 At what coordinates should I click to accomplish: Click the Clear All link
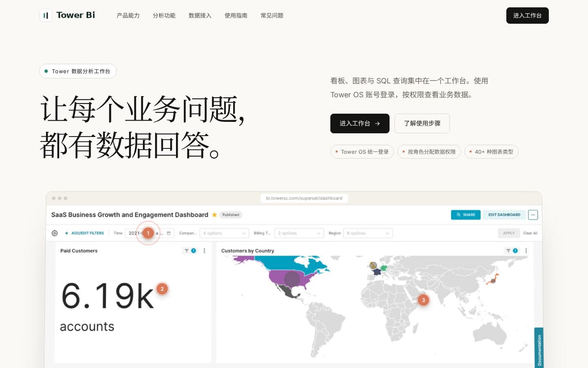(x=530, y=233)
